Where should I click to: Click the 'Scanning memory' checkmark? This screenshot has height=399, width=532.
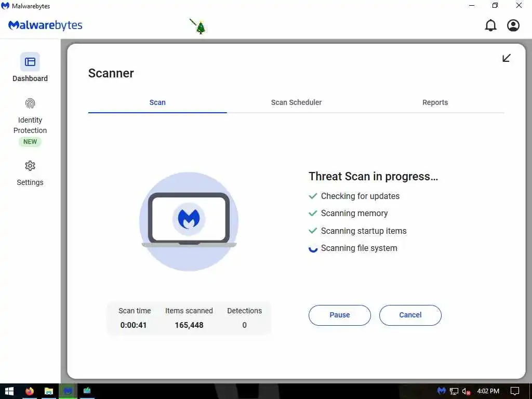pyautogui.click(x=313, y=214)
